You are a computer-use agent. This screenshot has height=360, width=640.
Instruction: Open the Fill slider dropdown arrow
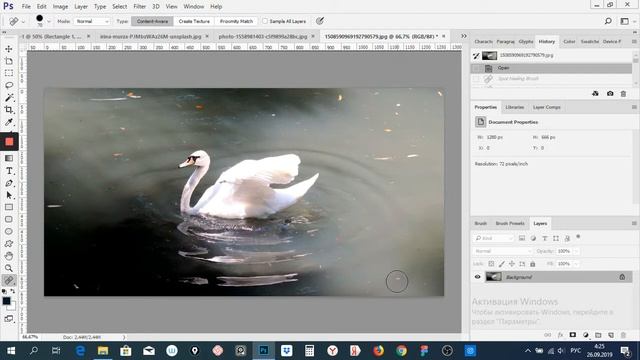(x=576, y=264)
